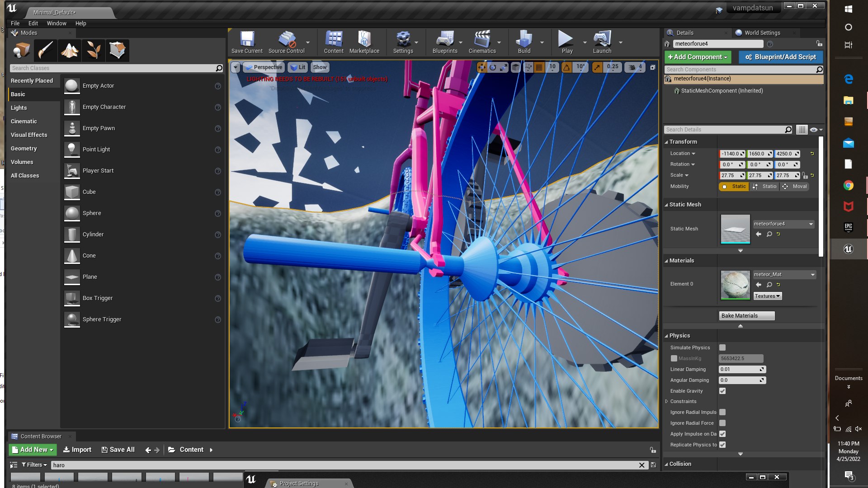Click the Launch toolbar icon

point(602,42)
